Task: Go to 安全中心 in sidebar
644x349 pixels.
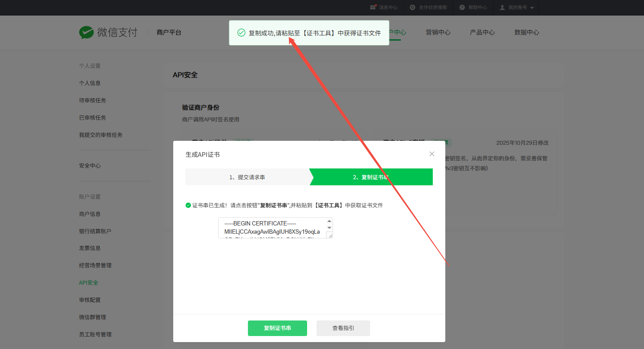Action: pos(90,165)
